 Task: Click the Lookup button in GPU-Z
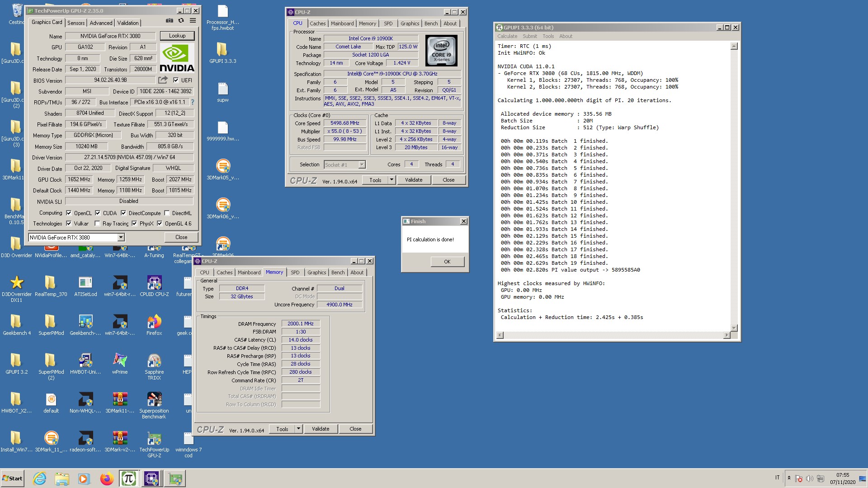pos(177,36)
